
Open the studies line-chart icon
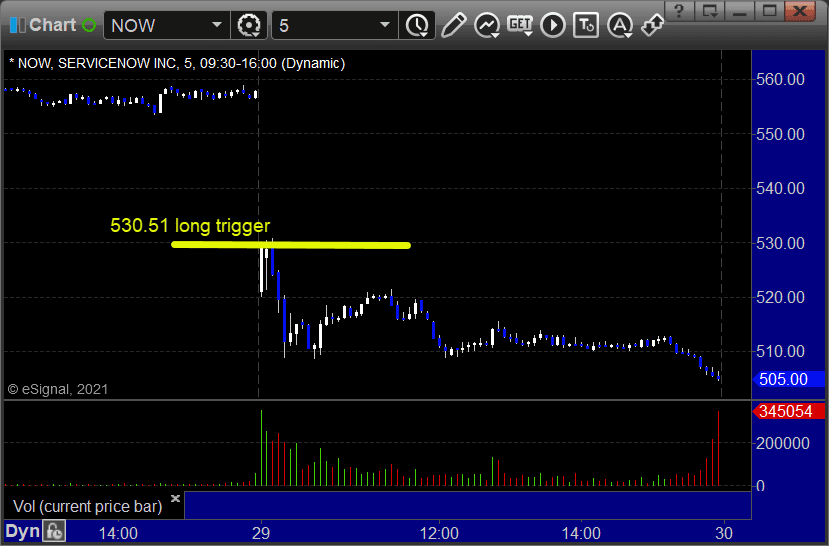pos(487,25)
